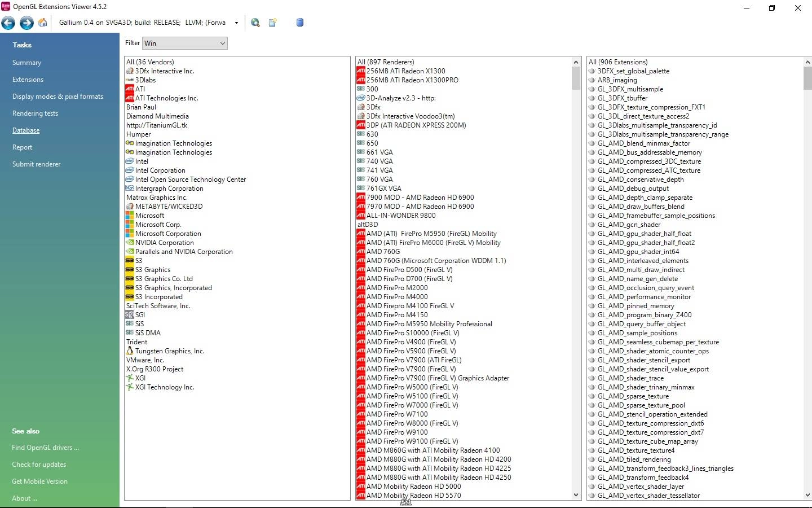812x508 pixels.
Task: Select SiS DMA vendor icon
Action: [130, 333]
